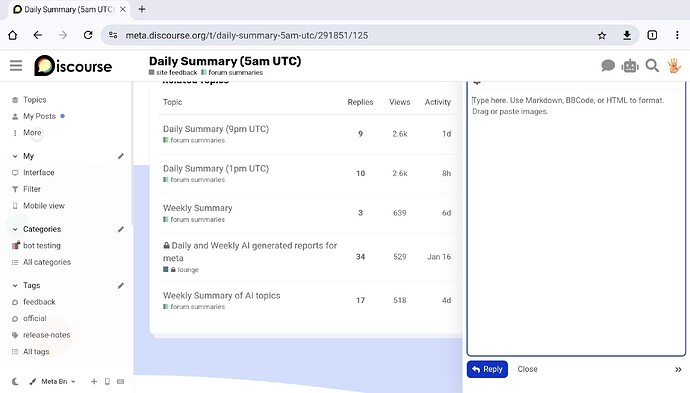Edit the My section with pencil icon
The image size is (690, 393).
[121, 156]
